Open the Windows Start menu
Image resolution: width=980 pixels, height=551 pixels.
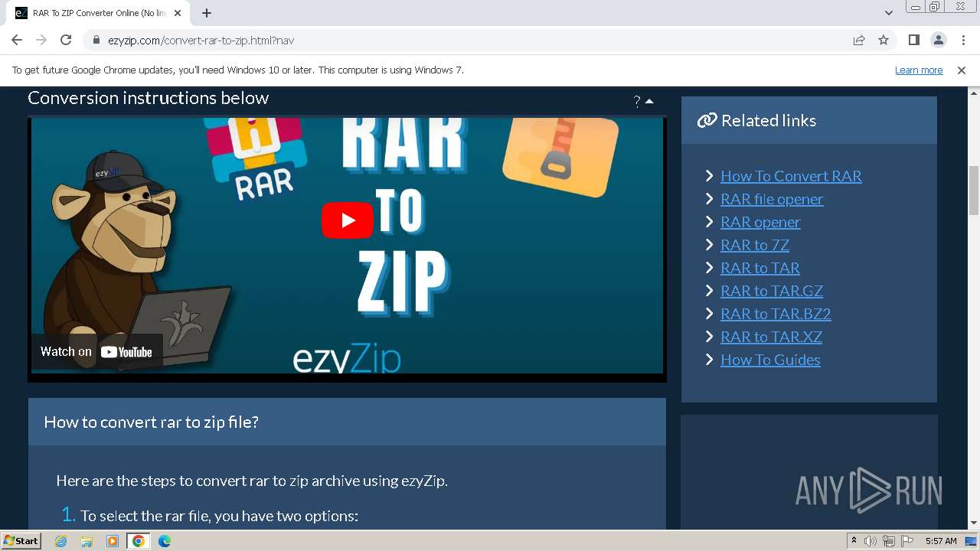pyautogui.click(x=21, y=541)
